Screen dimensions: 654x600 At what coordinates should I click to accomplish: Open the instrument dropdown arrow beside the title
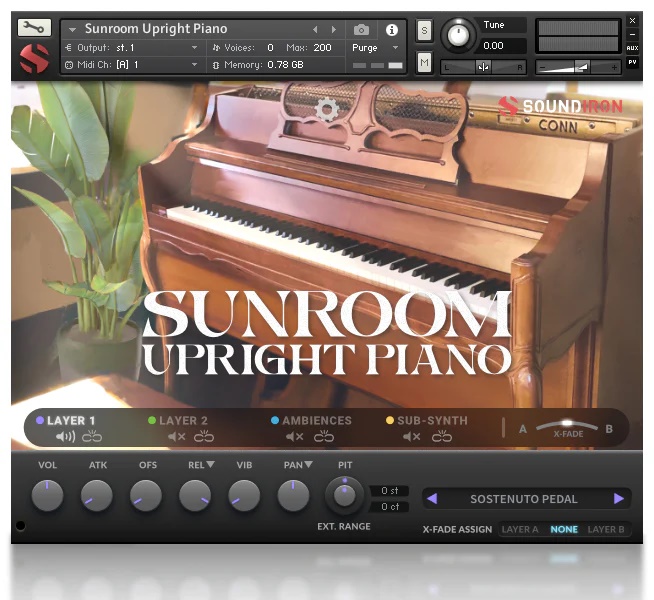(x=72, y=30)
